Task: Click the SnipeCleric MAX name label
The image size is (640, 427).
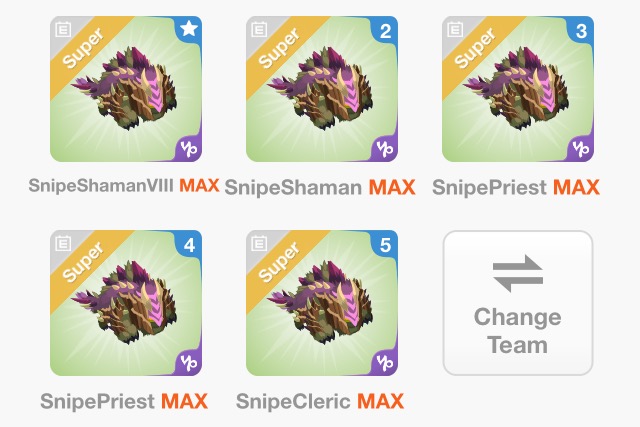Action: tap(320, 401)
